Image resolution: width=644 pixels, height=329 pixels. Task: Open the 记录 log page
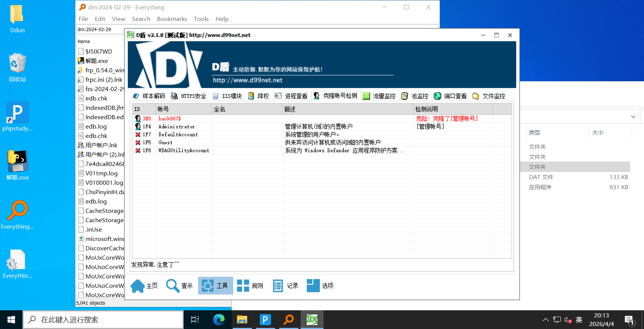[x=285, y=286]
